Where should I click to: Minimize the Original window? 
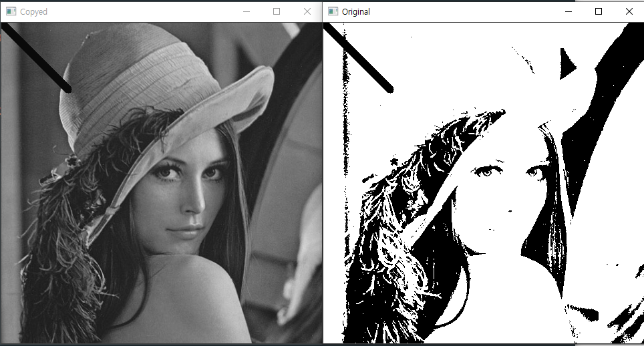[x=569, y=11]
